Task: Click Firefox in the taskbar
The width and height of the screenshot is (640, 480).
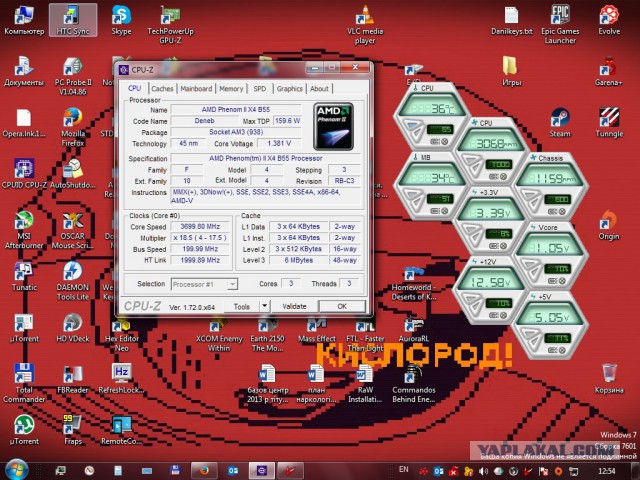Action: [204, 471]
